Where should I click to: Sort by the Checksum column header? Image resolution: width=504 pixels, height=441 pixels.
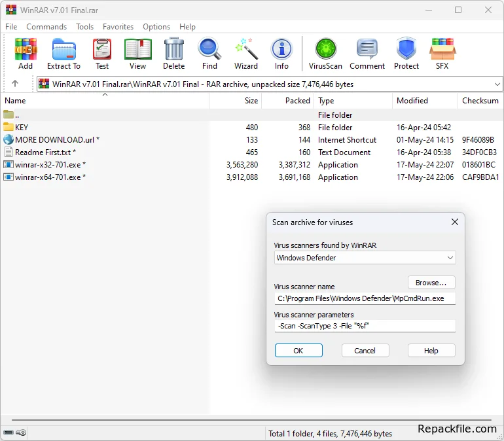(x=480, y=101)
